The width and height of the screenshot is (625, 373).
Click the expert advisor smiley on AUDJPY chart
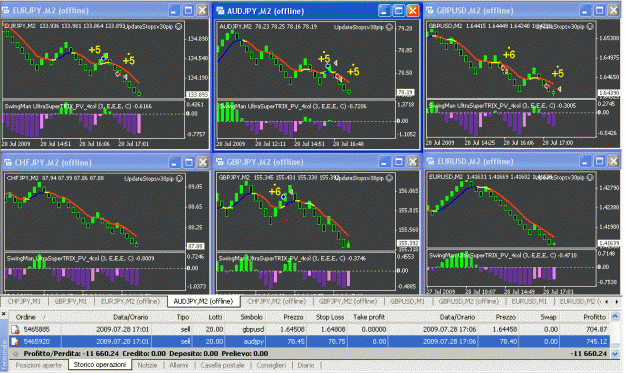(x=389, y=27)
